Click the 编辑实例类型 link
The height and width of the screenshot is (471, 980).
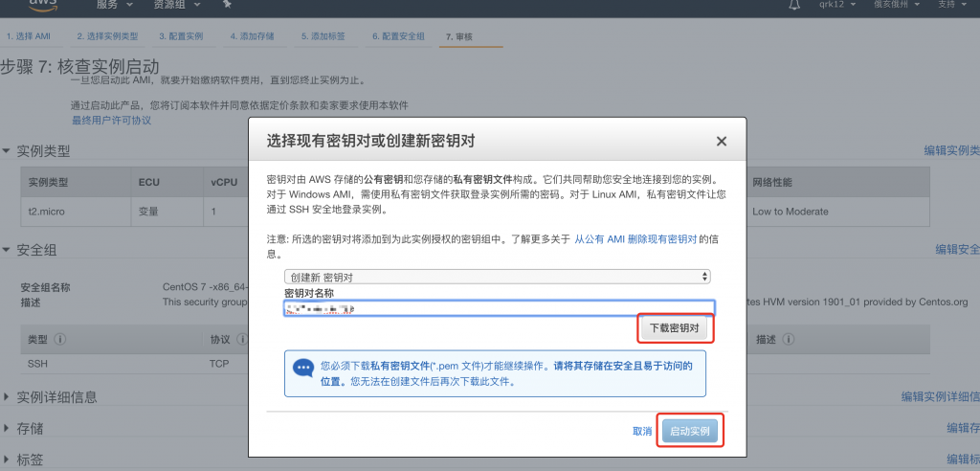(x=952, y=150)
